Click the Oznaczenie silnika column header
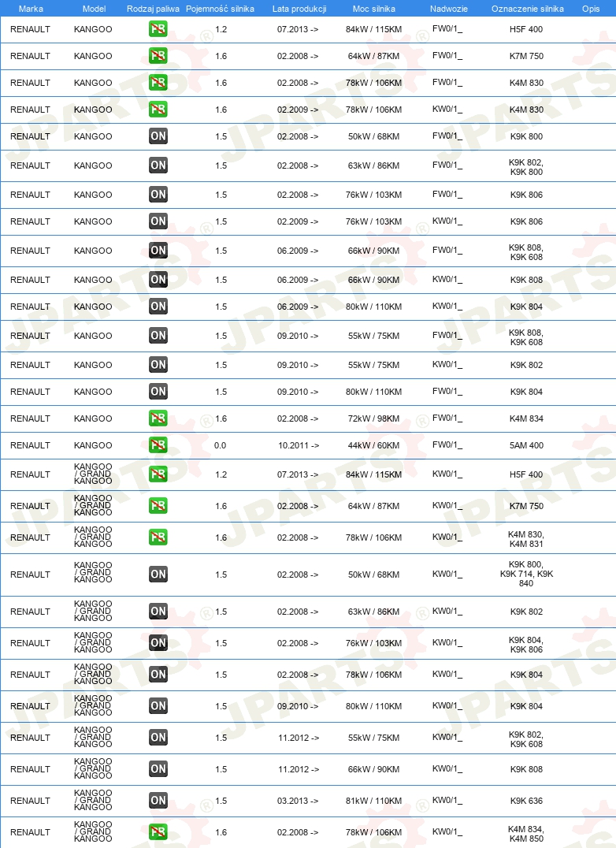Screen dimensions: 616x848 [528, 9]
